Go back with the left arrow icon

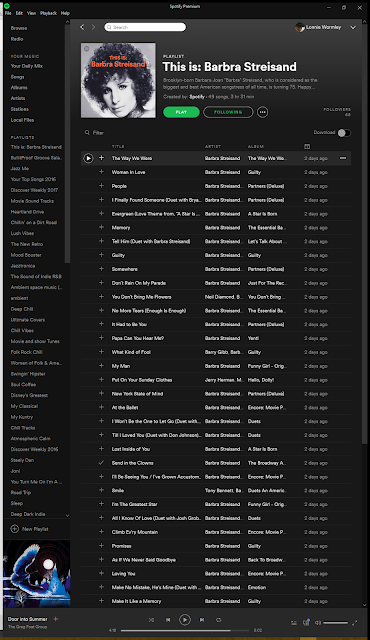[82, 27]
